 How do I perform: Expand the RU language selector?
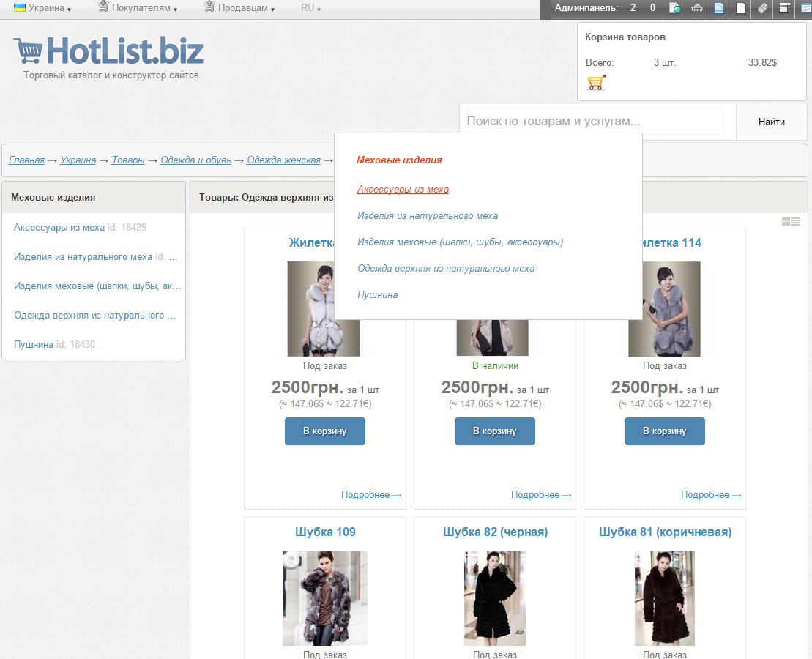coord(310,8)
